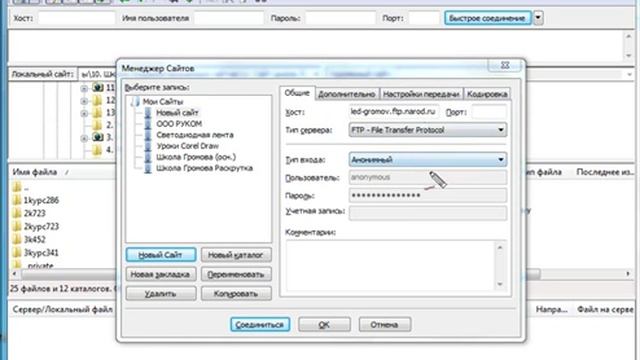Click the Мои Сайты folder icon
The image size is (640, 360).
[x=136, y=102]
